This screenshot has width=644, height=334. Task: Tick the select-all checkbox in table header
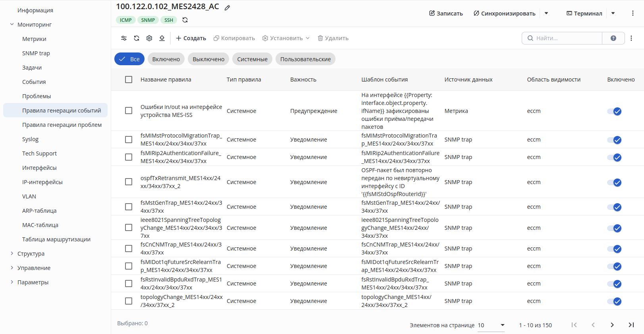tap(129, 80)
